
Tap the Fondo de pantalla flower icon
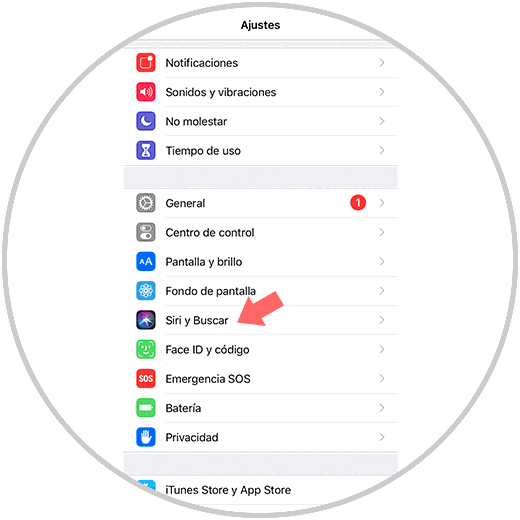tap(146, 291)
